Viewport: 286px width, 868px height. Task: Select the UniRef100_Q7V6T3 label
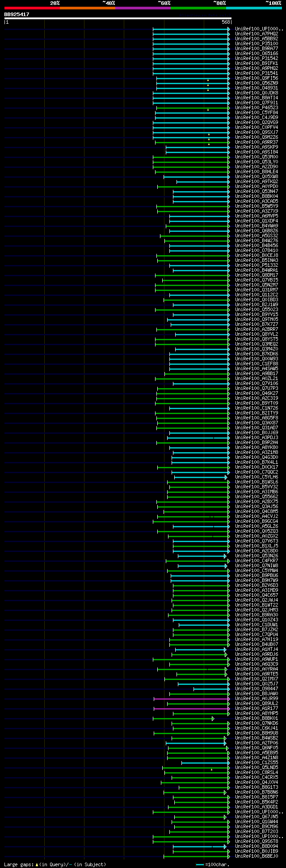[x=257, y=541]
